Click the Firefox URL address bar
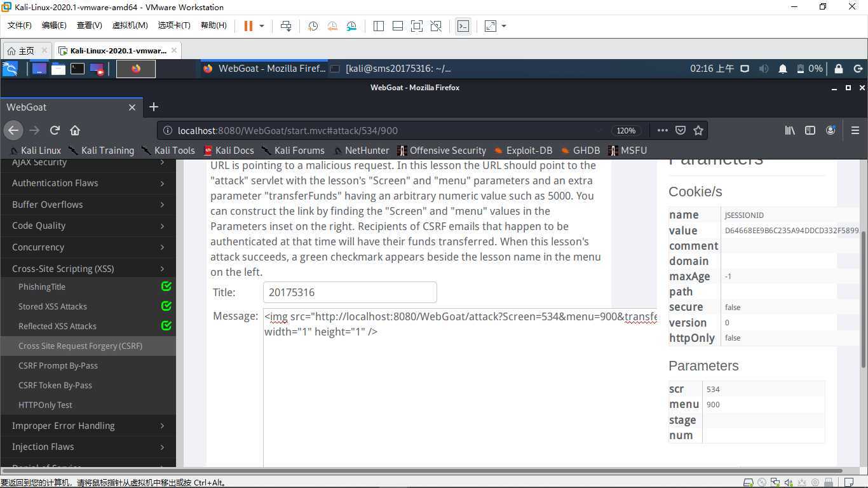868x488 pixels. click(x=381, y=130)
